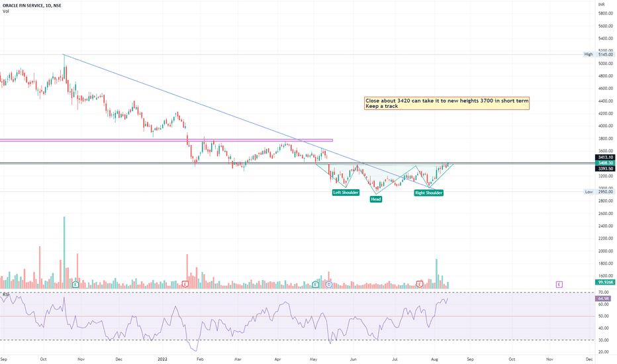Click the 50.00 RSI axis label
The height and width of the screenshot is (364, 617).
(603, 316)
